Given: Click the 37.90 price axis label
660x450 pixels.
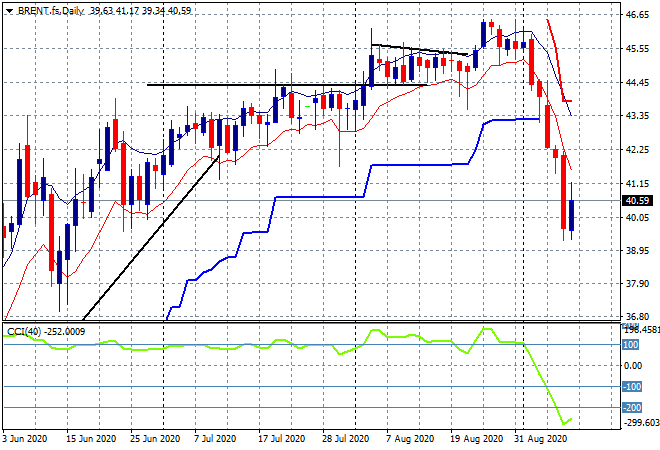Looking at the screenshot, I should (637, 284).
